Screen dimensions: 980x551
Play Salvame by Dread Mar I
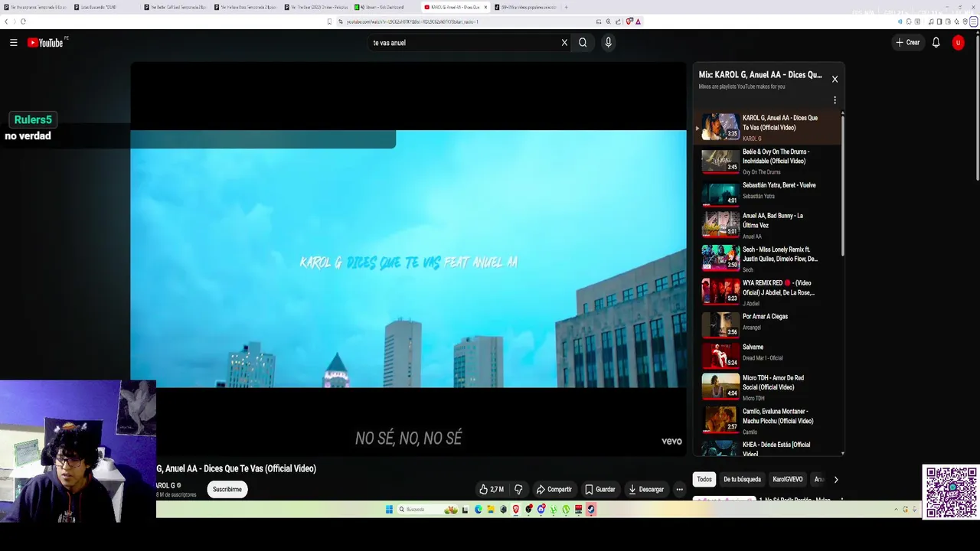pyautogui.click(x=766, y=355)
